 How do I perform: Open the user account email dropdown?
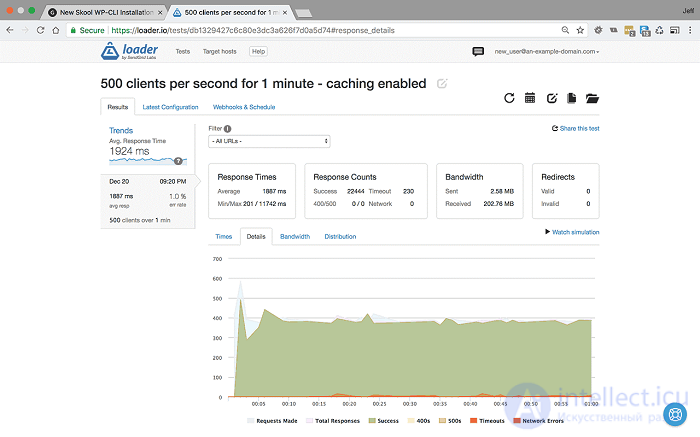point(546,51)
